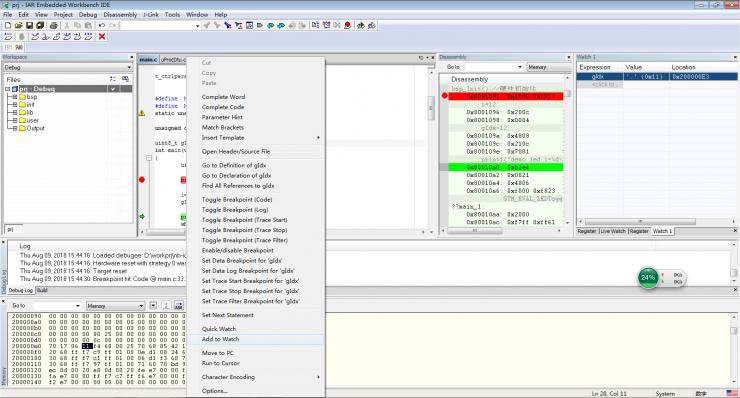Click the Make toolbar icon
Screen dimensions: 740x398
326,25
